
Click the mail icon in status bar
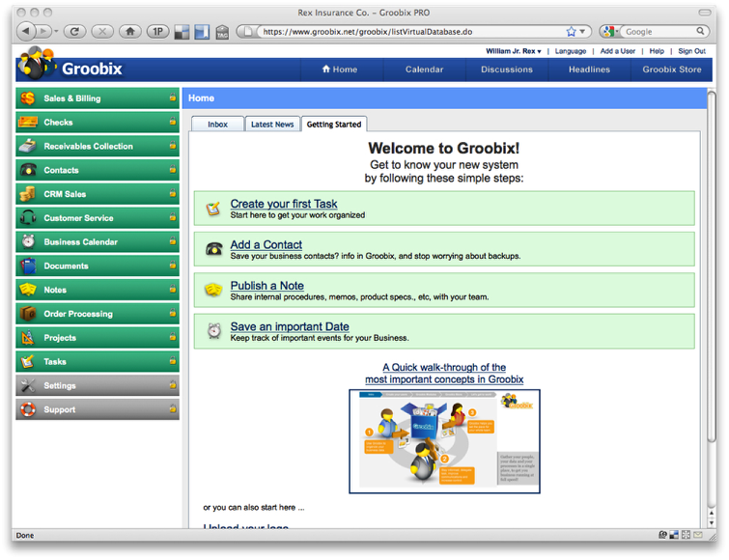point(698,535)
